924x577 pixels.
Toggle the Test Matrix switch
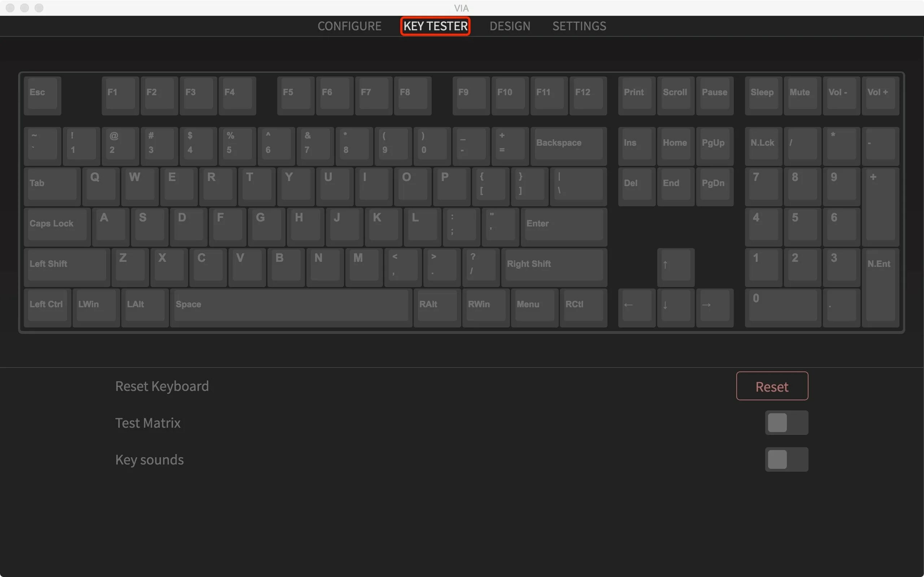tap(787, 423)
